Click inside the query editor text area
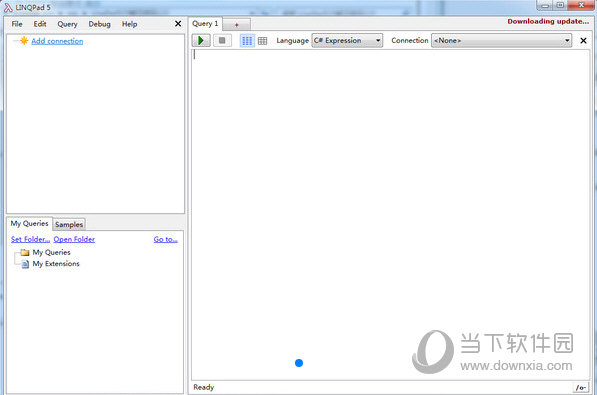 (390, 214)
